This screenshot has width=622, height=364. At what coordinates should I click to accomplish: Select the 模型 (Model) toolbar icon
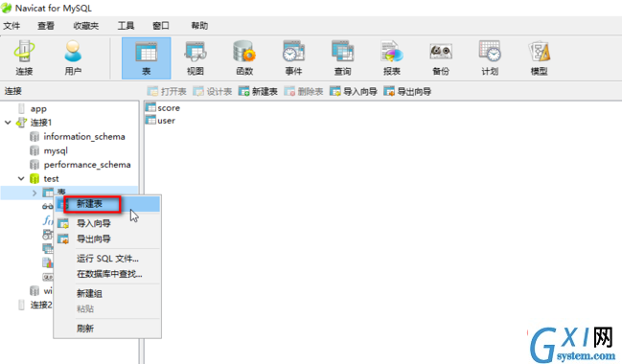[x=539, y=57]
